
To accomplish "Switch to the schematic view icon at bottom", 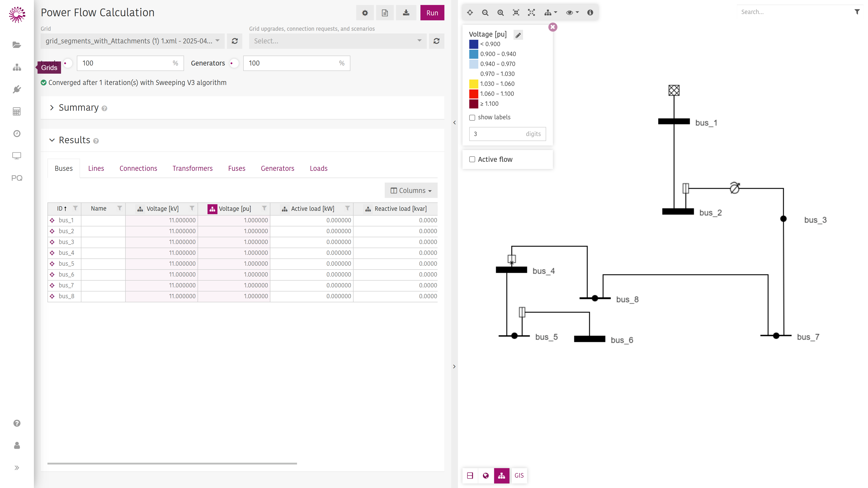I will coord(502,476).
